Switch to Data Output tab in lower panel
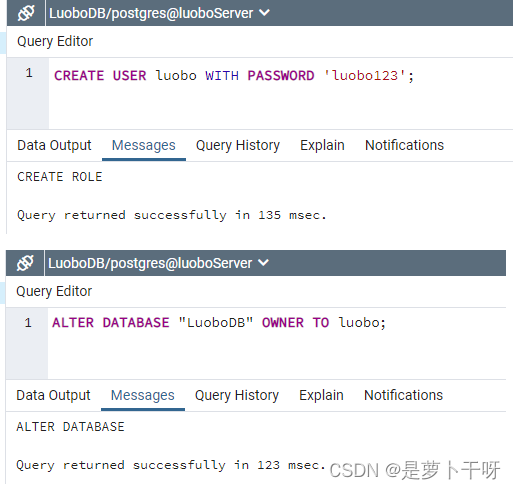Image resolution: width=516 pixels, height=490 pixels. pyautogui.click(x=53, y=395)
